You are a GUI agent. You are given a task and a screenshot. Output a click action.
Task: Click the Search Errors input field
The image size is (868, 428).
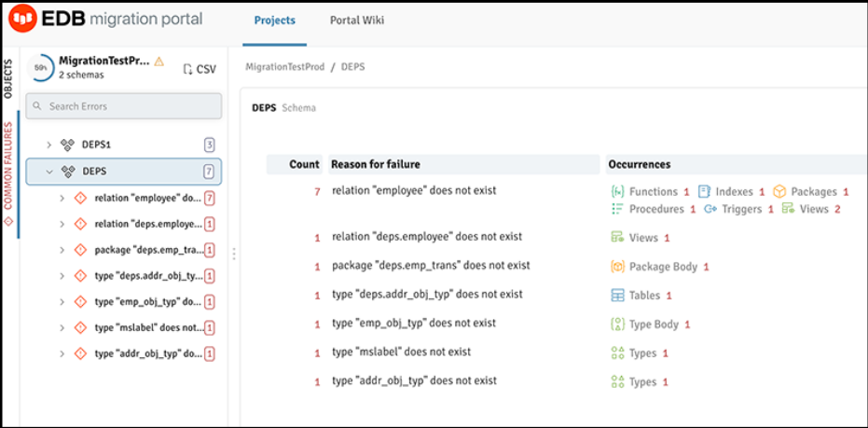pyautogui.click(x=124, y=106)
